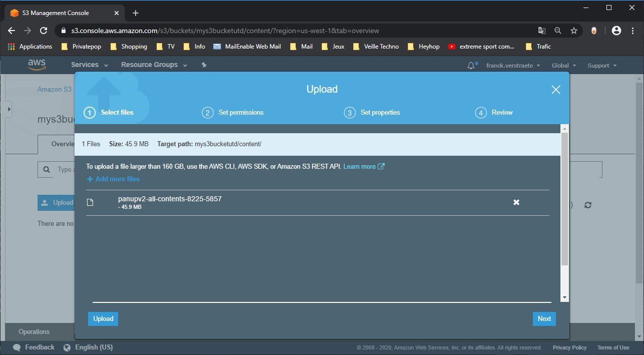Open the notifications bell
Screen dimensions: 644x355
coord(471,66)
